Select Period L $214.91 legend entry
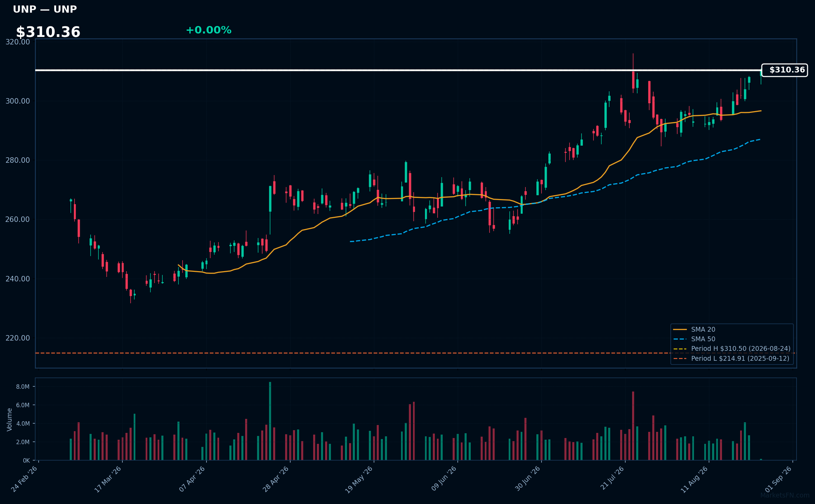Screen dimensions: 815x504 pyautogui.click(x=731, y=358)
